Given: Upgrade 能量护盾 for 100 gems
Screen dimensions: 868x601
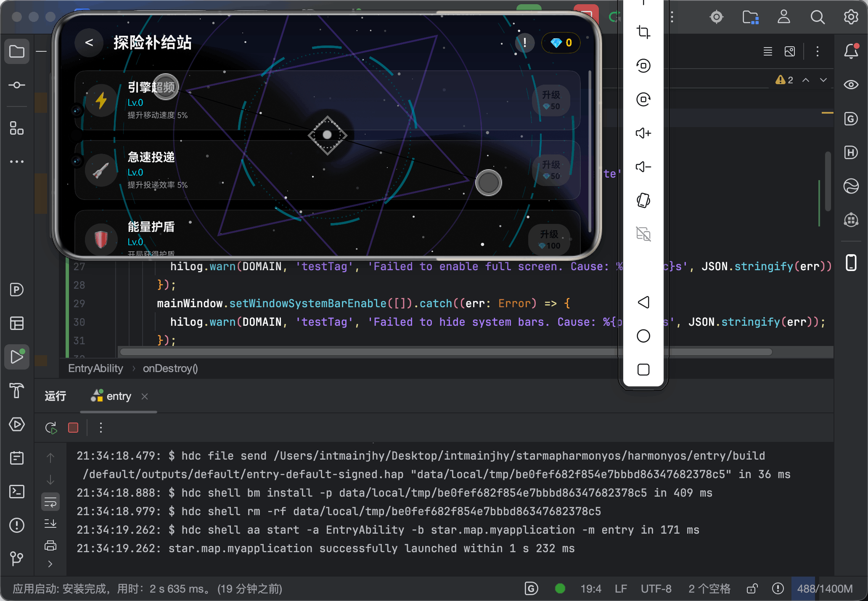Looking at the screenshot, I should coord(549,239).
